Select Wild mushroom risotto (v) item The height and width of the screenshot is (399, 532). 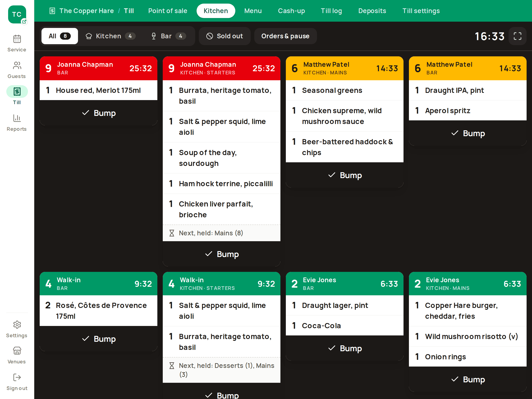pyautogui.click(x=468, y=336)
